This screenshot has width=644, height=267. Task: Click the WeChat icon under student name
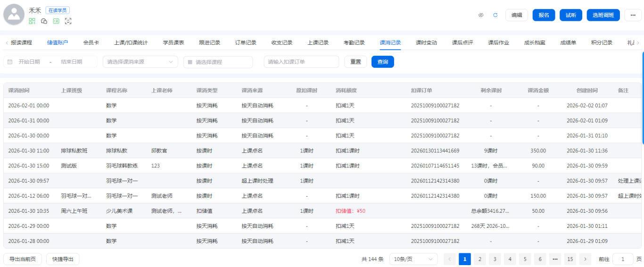[44, 21]
